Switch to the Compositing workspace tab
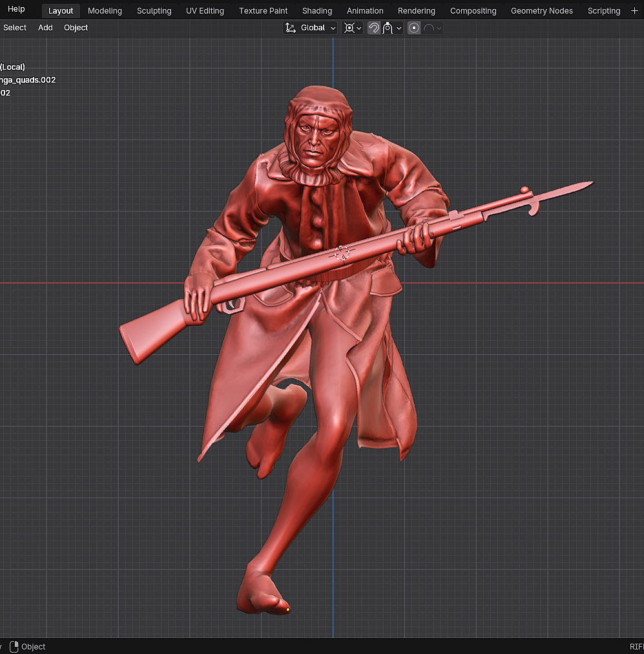 tap(473, 11)
